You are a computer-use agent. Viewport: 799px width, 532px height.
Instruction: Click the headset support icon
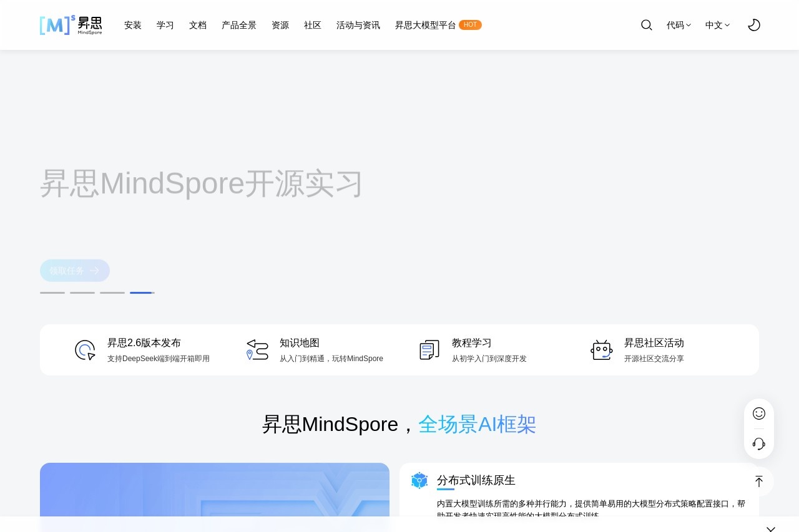click(x=759, y=443)
